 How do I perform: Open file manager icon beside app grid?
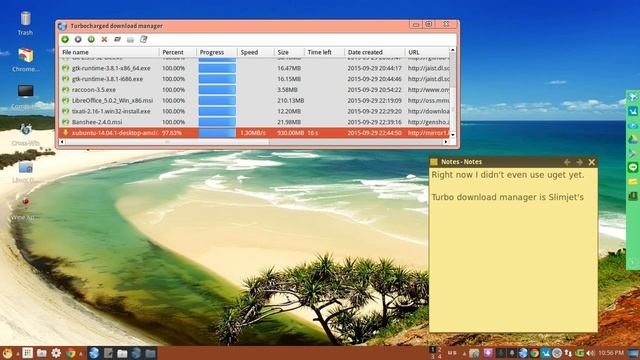click(42, 353)
